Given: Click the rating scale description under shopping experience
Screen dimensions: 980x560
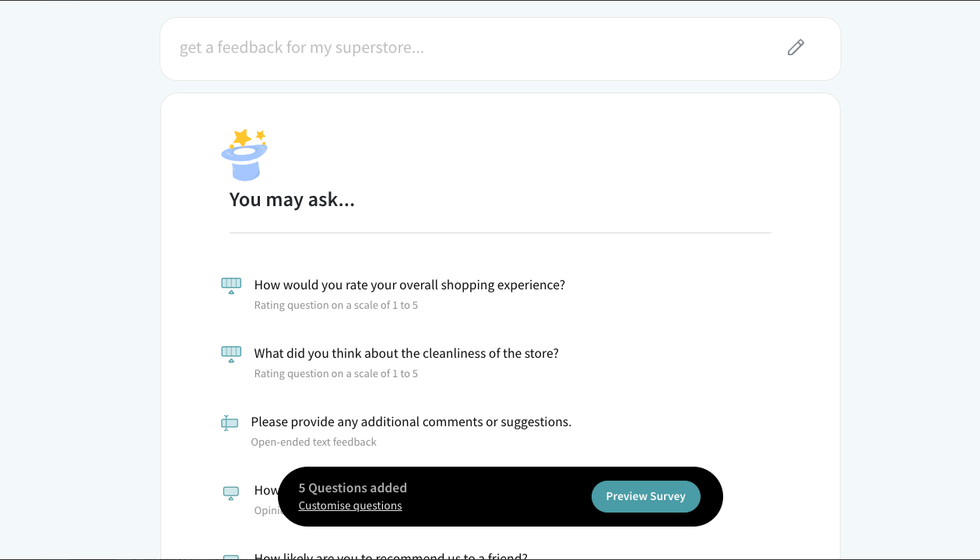Looking at the screenshot, I should [336, 306].
